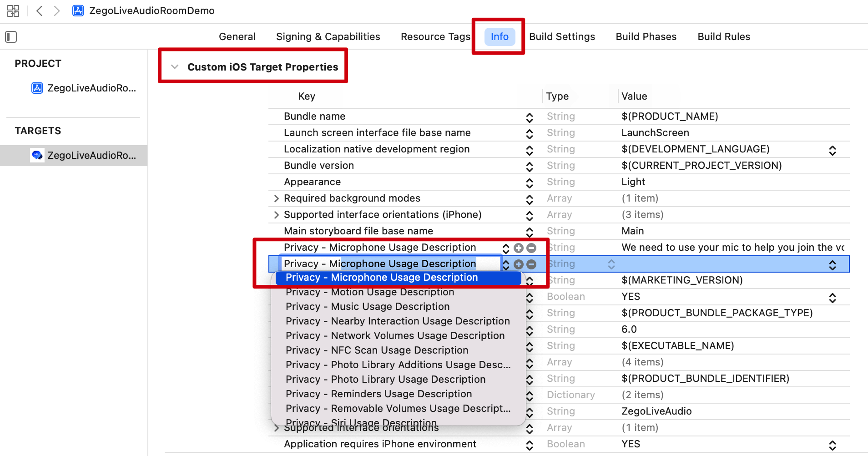Screen dimensions: 868x456
Task: Click the Key column header
Action: coord(307,96)
